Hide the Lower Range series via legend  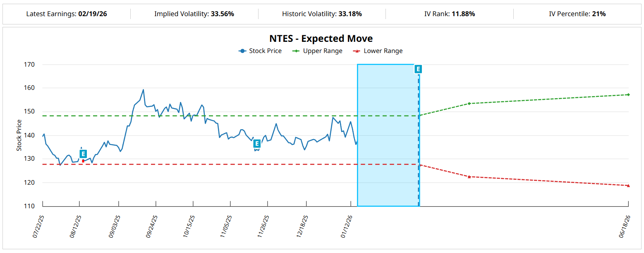click(377, 51)
